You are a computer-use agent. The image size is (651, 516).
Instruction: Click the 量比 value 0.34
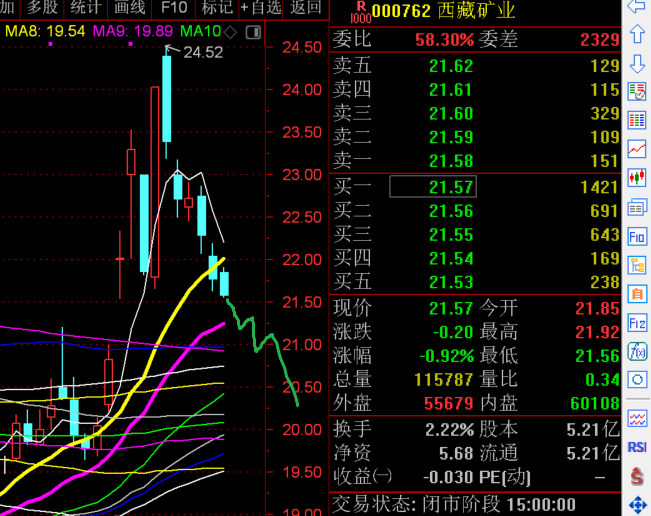click(x=602, y=379)
